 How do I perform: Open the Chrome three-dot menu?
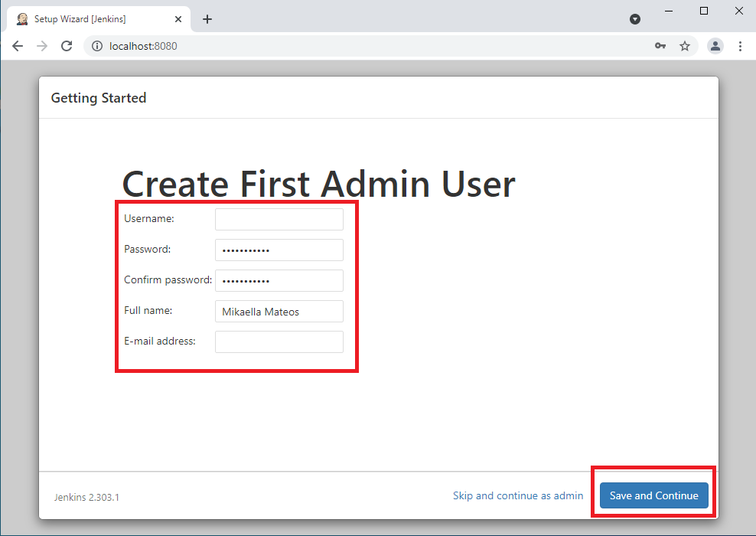[740, 46]
